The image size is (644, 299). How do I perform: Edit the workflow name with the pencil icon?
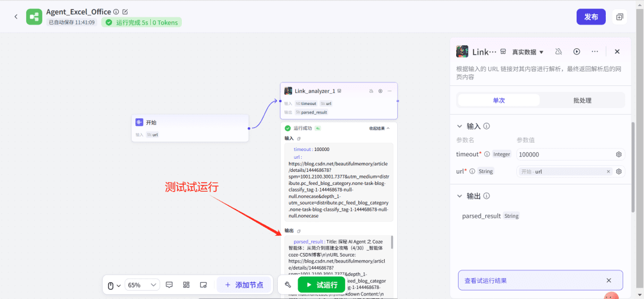125,12
